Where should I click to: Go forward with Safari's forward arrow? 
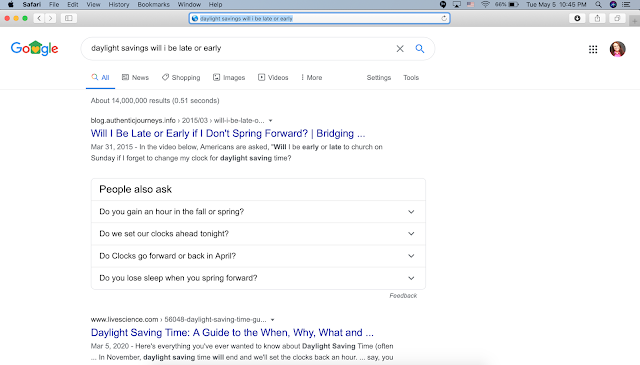(51, 18)
